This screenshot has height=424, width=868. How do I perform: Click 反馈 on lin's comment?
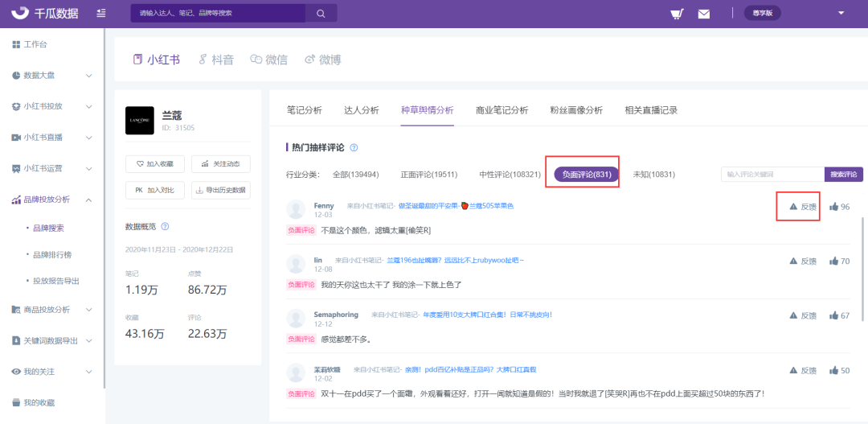click(803, 261)
